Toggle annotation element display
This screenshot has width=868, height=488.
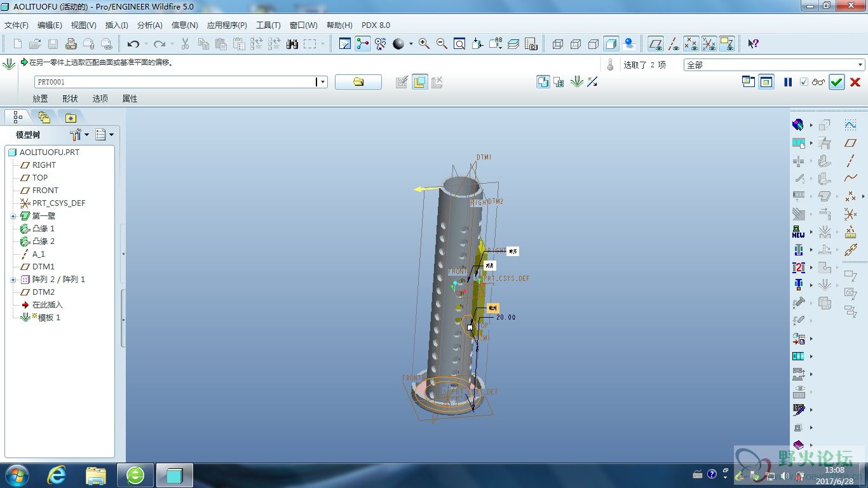click(727, 44)
